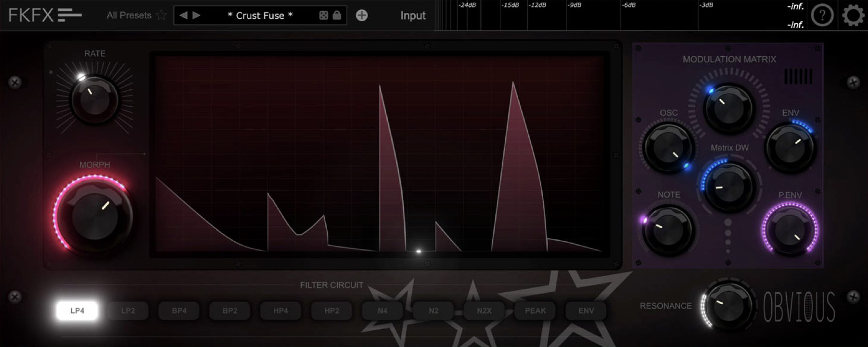Click the ENV modulation knob

point(790,147)
